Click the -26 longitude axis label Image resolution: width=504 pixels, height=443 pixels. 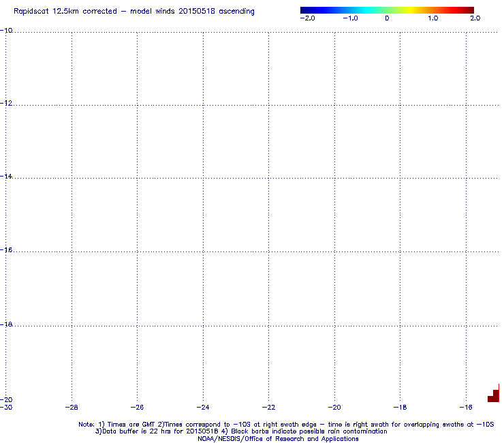pos(137,408)
